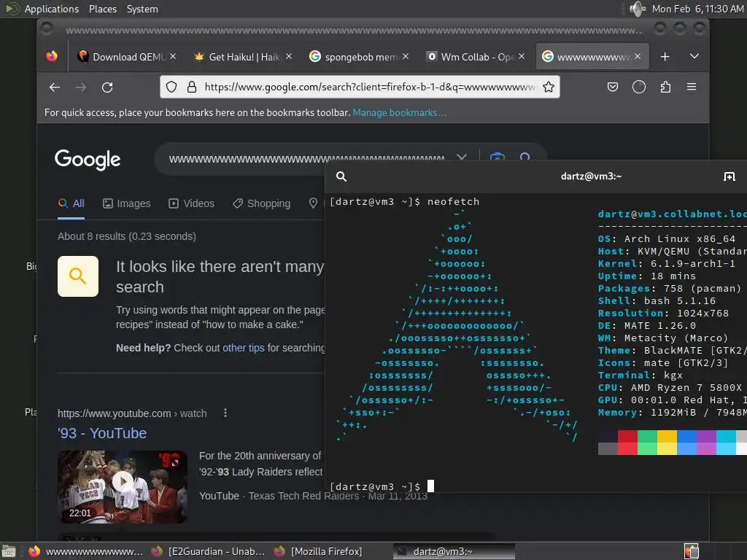Click the padlock site info icon
747x560 pixels.
point(192,87)
